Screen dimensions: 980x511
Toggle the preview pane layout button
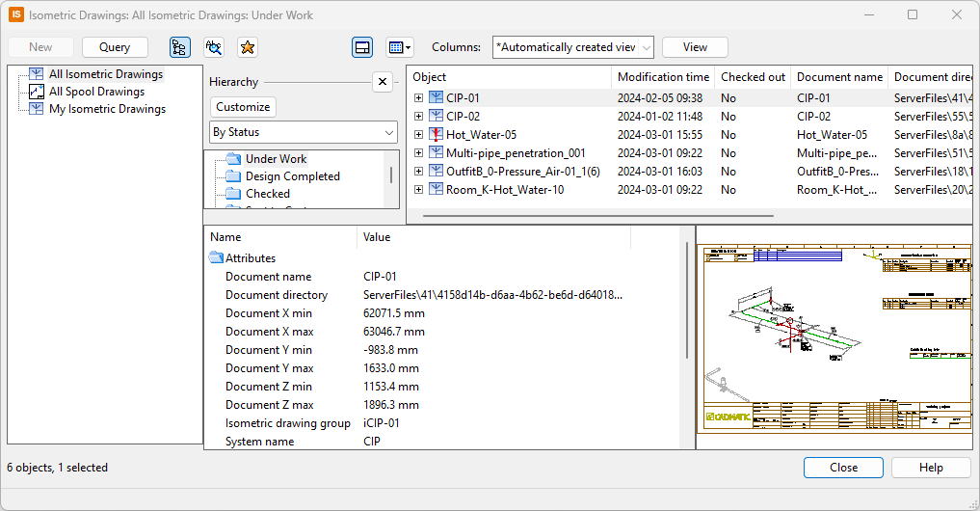click(362, 47)
